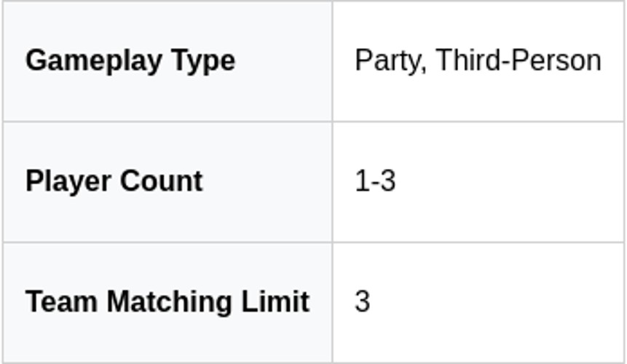627x364 pixels.
Task: Click empty space right of the "1-3" value
Action: coord(510,182)
